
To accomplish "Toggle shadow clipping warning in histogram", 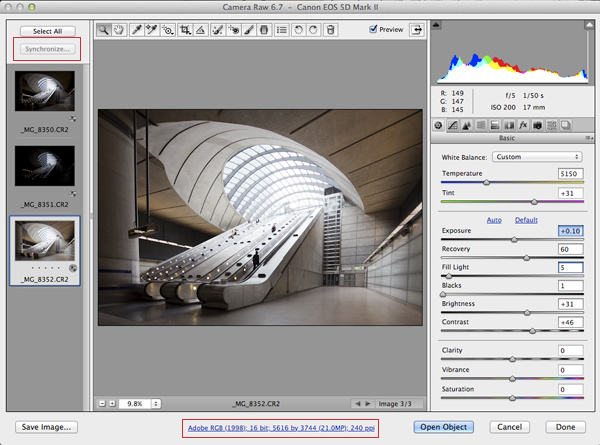I will coord(436,25).
